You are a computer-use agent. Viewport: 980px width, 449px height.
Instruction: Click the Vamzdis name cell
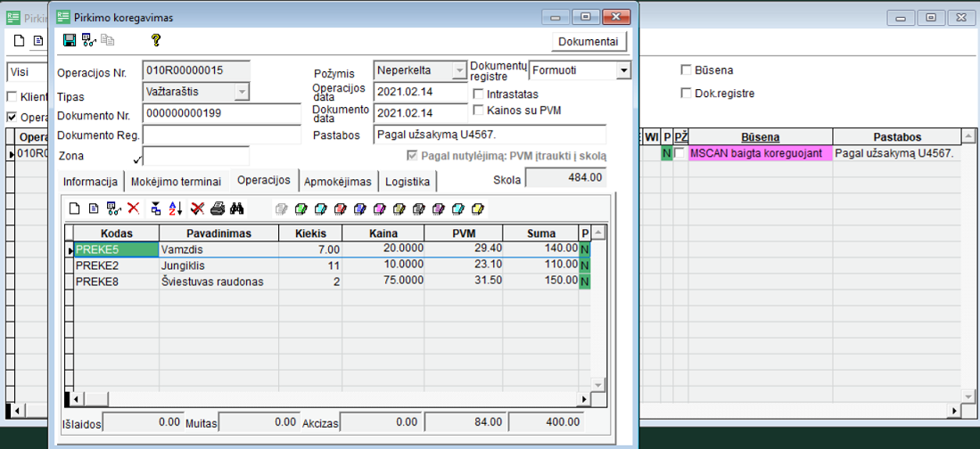click(218, 249)
